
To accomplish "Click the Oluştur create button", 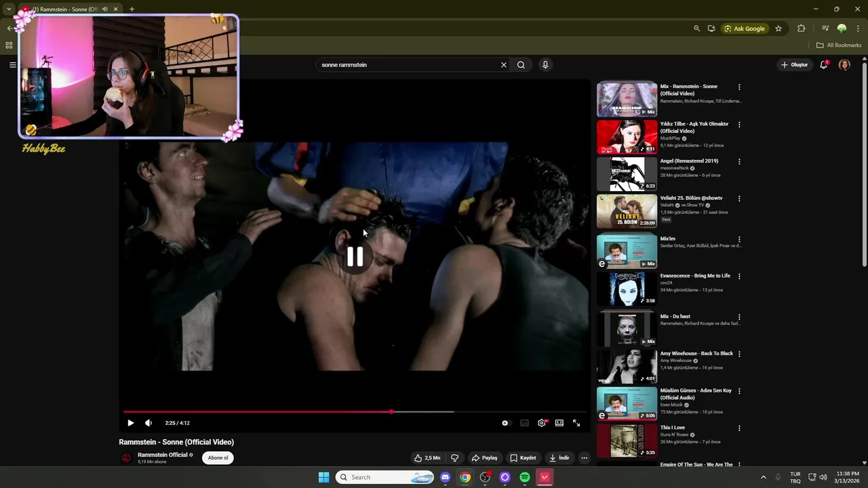I will click(794, 65).
